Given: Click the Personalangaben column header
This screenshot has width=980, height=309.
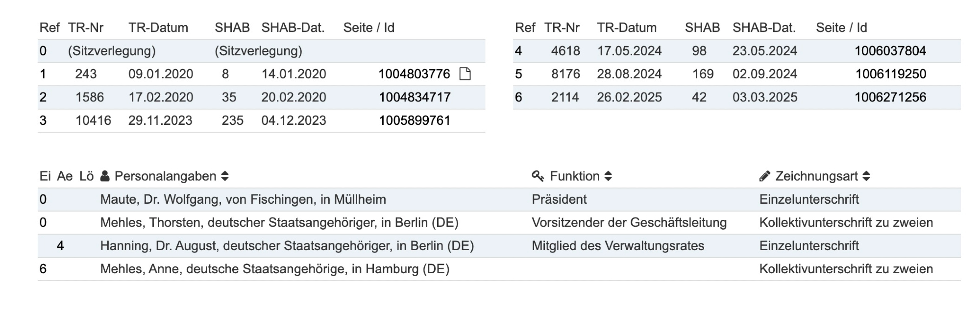Looking at the screenshot, I should coord(165,176).
